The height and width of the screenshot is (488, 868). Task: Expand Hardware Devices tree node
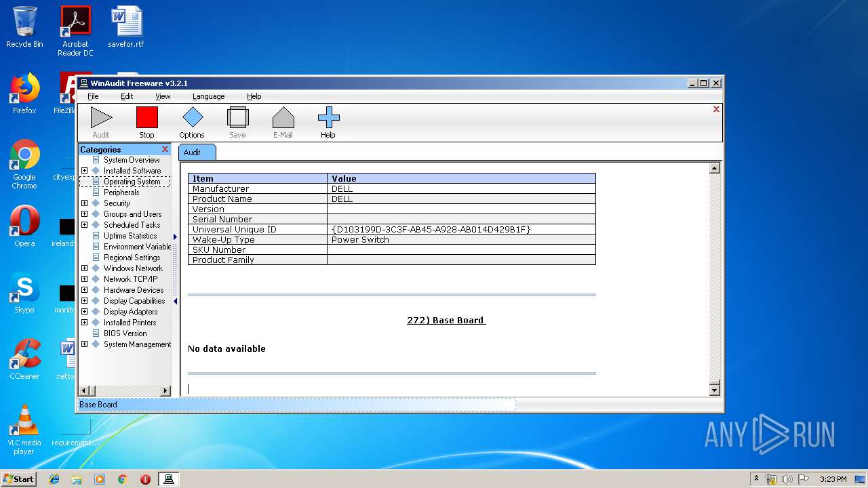(x=84, y=290)
